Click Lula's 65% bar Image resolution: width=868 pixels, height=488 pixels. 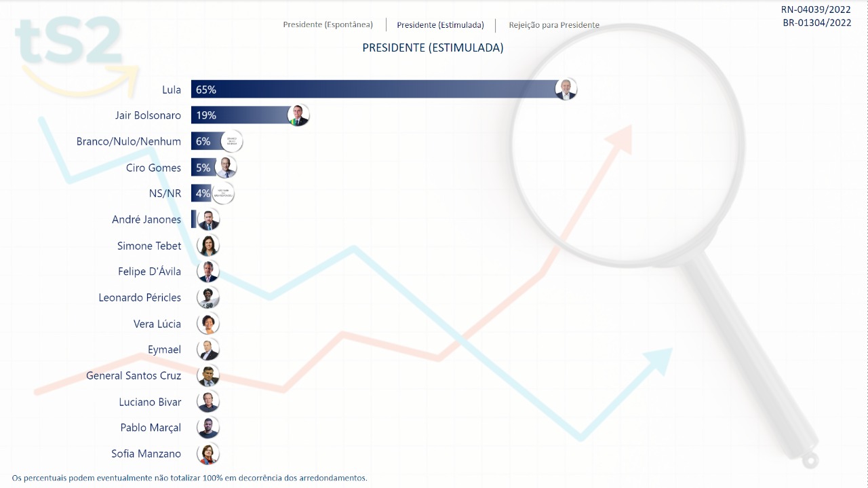point(373,89)
